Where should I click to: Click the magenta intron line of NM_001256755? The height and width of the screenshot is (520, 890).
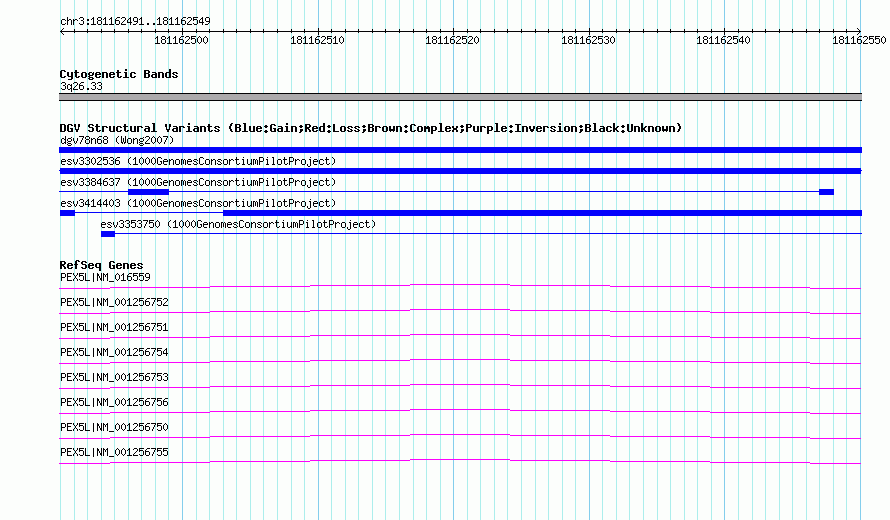(460, 460)
